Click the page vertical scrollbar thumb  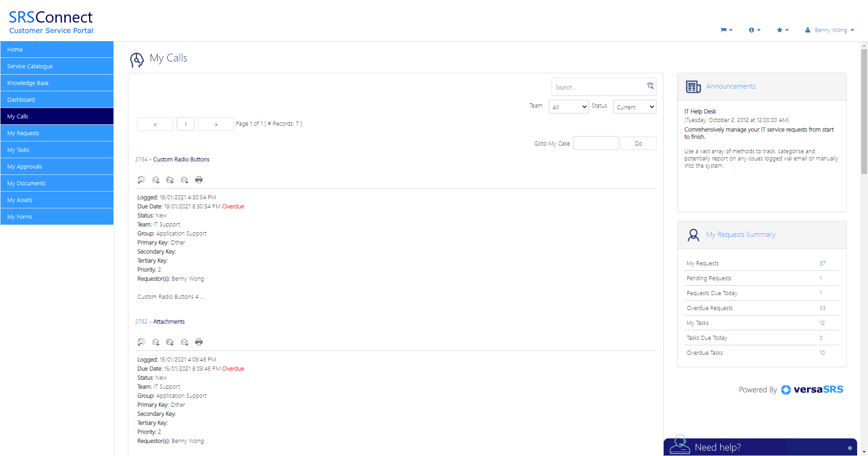pos(864,111)
